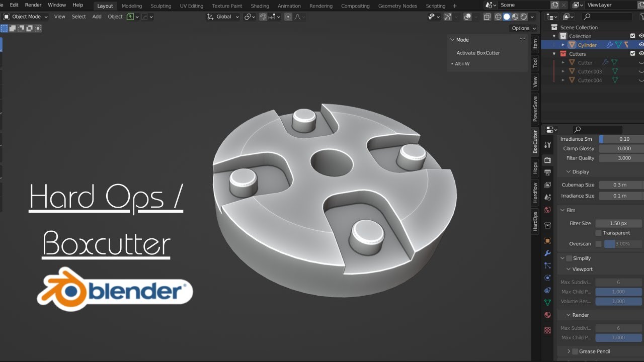This screenshot has height=362, width=644.
Task: Click the Filter Size value field
Action: (618, 223)
